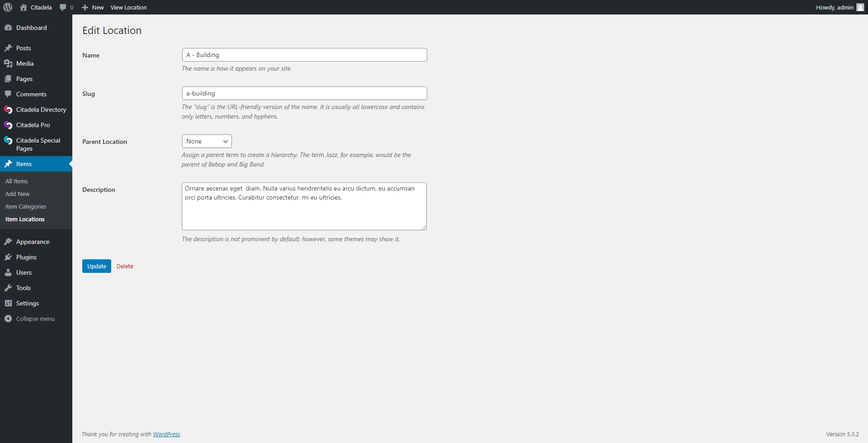This screenshot has height=443, width=868.
Task: Open the Citadela Directory menu
Action: [41, 110]
